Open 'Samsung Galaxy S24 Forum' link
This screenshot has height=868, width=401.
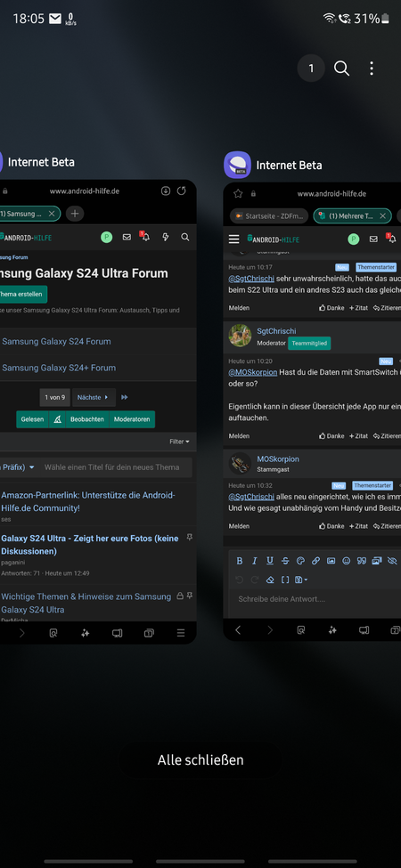tap(56, 342)
